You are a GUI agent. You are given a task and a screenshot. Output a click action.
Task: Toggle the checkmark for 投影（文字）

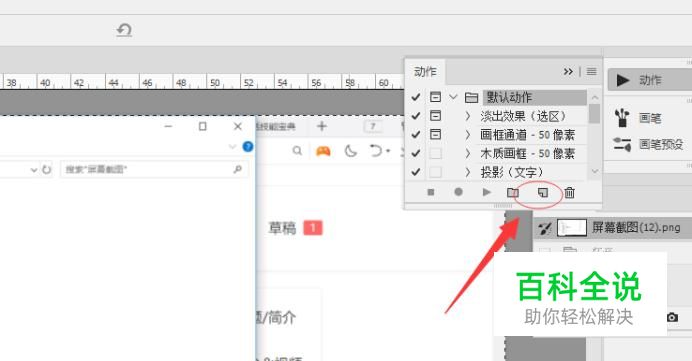coord(415,172)
